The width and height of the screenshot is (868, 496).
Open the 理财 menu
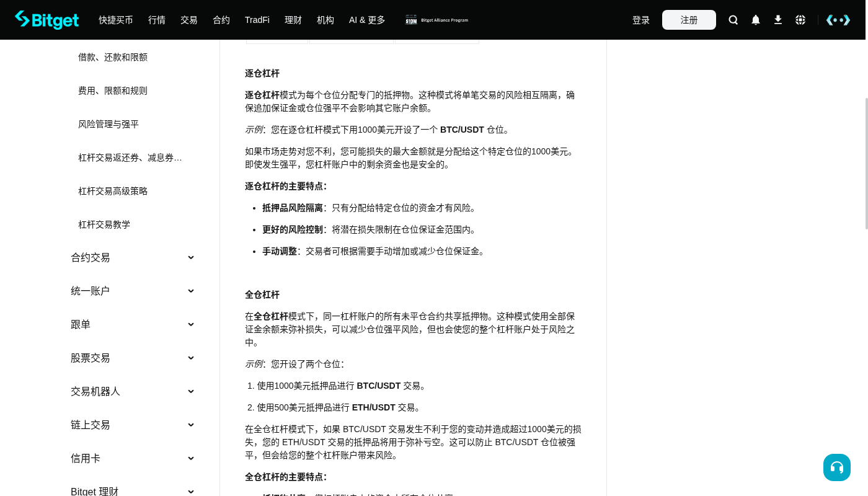coord(293,20)
